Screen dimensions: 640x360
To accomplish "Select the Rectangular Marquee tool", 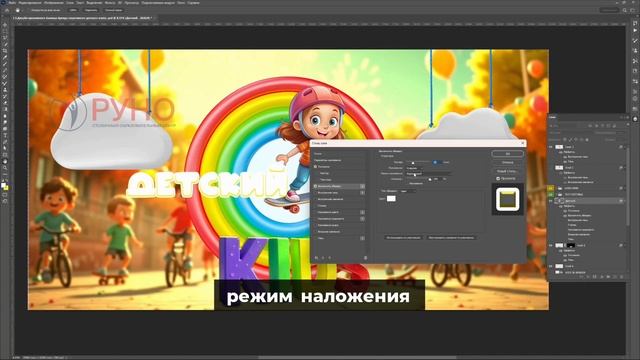I will 4,31.
